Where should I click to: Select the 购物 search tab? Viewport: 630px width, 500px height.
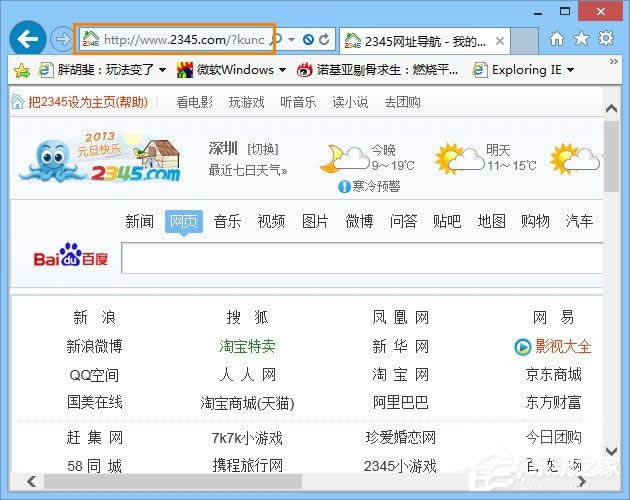(535, 221)
